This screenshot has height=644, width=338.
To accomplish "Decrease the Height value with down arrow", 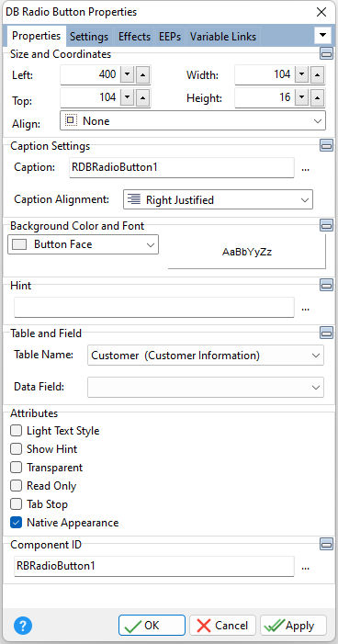I will [x=302, y=97].
